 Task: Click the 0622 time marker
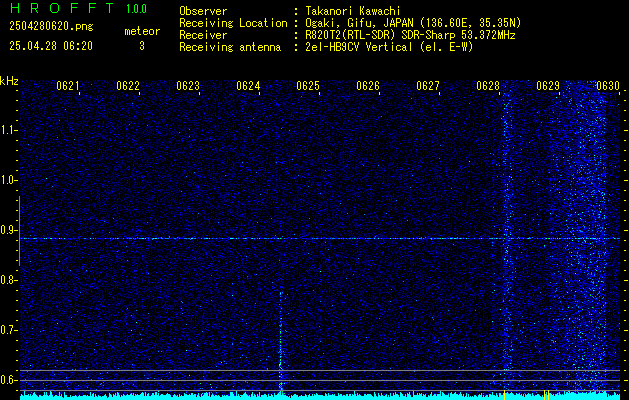point(128,86)
